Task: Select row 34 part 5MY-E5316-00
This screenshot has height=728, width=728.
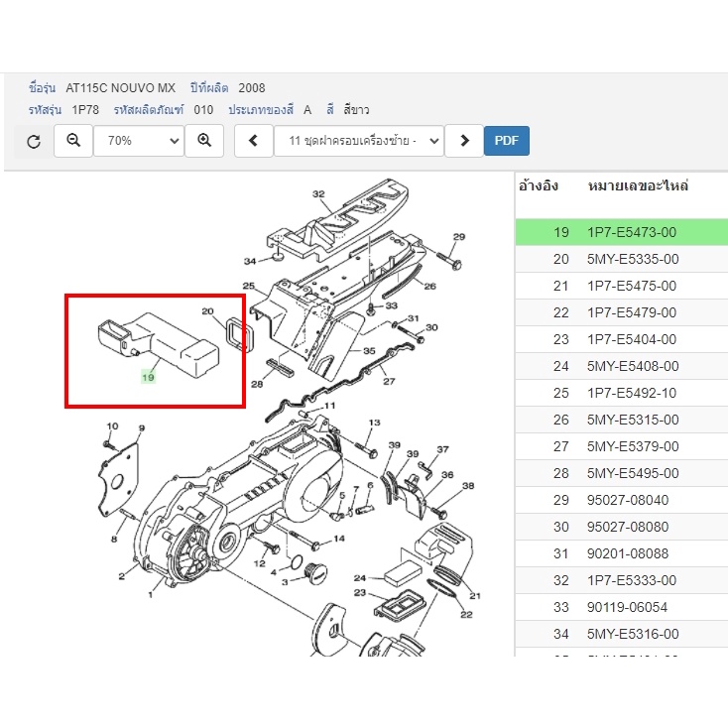Action: (622, 634)
